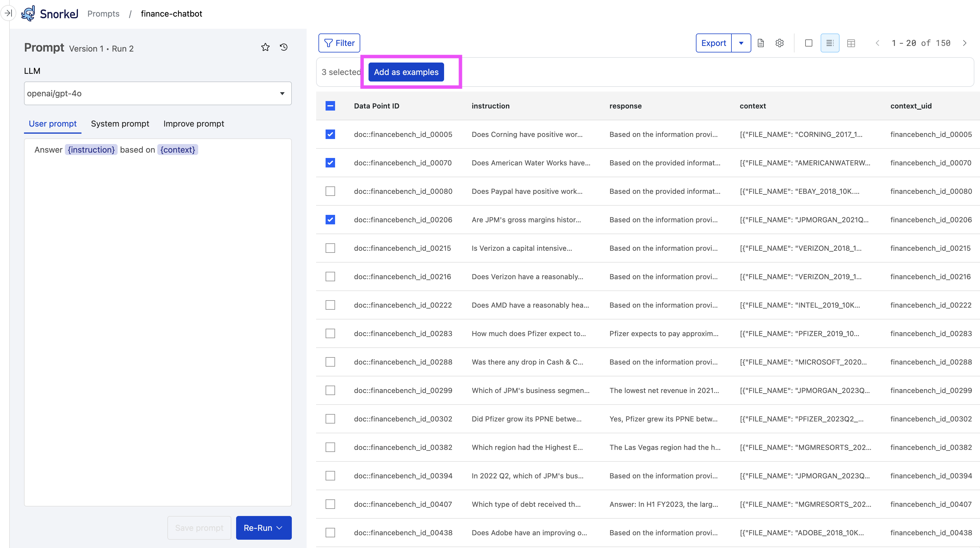Open Export dropdown arrow
980x548 pixels.
(x=741, y=43)
